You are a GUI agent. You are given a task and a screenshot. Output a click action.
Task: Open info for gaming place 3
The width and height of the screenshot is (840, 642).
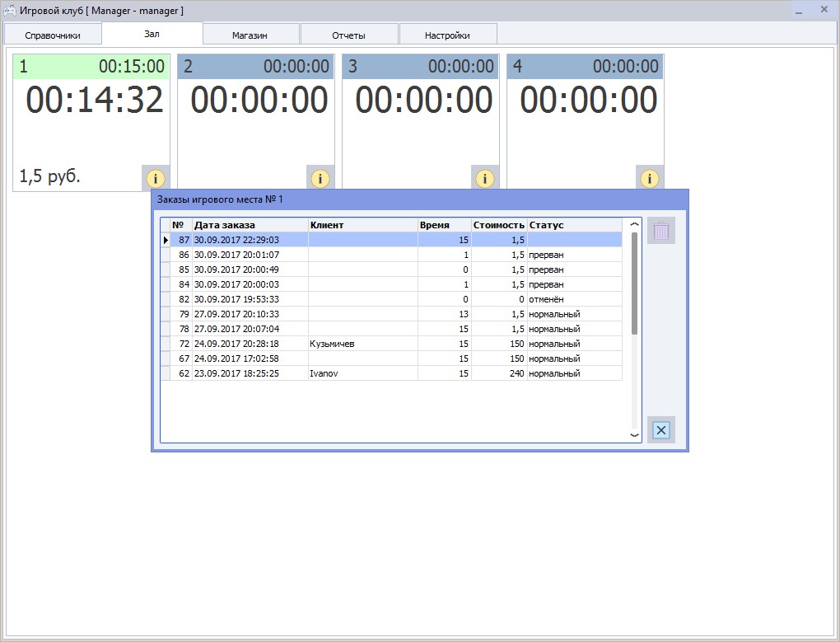tap(485, 178)
